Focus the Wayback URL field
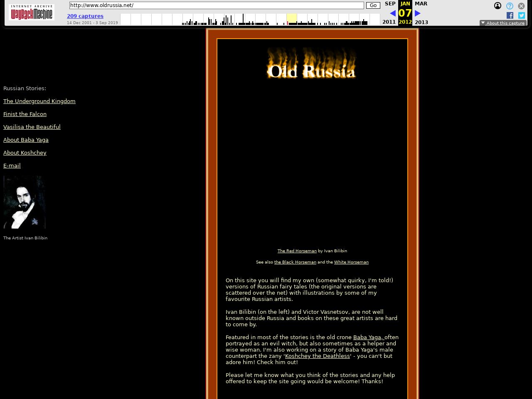Image resolution: width=532 pixels, height=399 pixels. (x=216, y=5)
